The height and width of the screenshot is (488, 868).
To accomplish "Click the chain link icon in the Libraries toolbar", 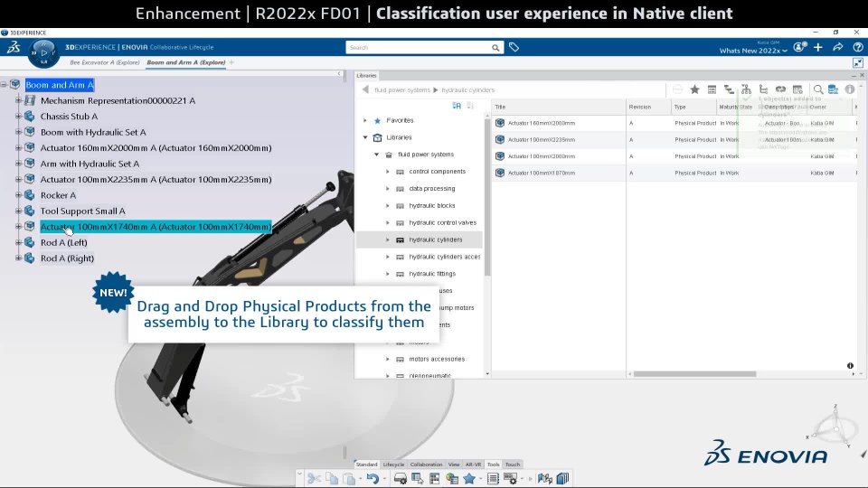I will click(780, 89).
